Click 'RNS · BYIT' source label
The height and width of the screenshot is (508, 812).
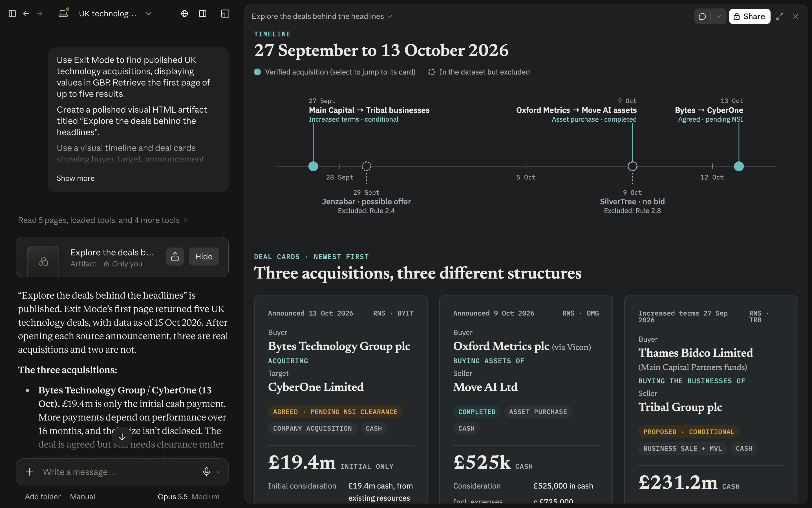pos(393,313)
